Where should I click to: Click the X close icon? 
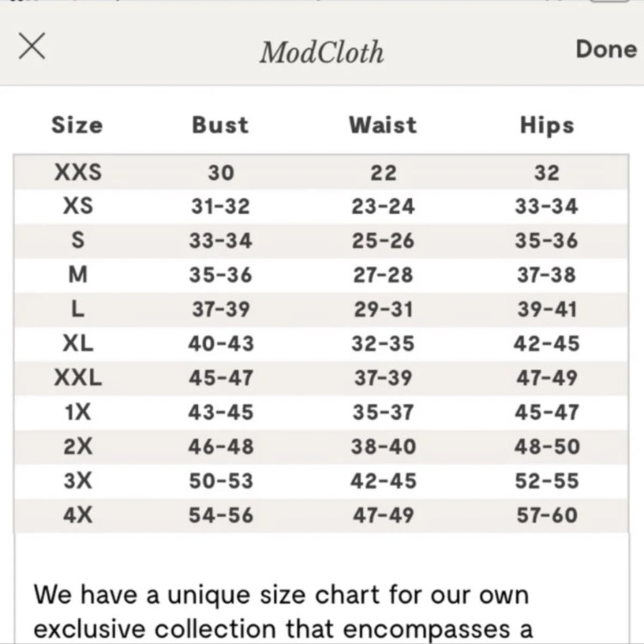pyautogui.click(x=31, y=46)
